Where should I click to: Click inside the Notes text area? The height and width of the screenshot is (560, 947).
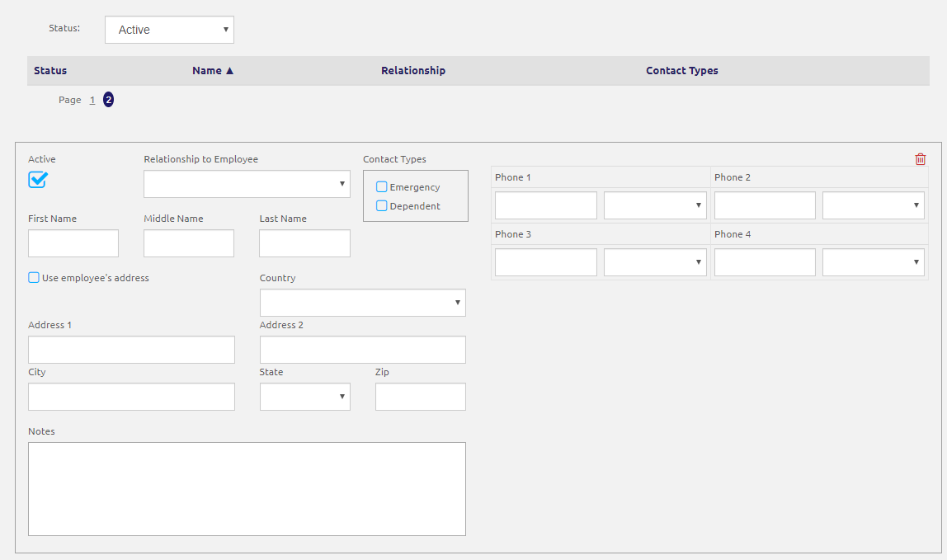click(x=247, y=488)
